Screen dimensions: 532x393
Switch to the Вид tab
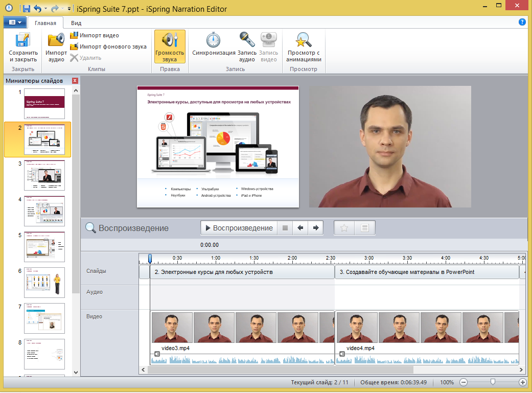(x=76, y=22)
